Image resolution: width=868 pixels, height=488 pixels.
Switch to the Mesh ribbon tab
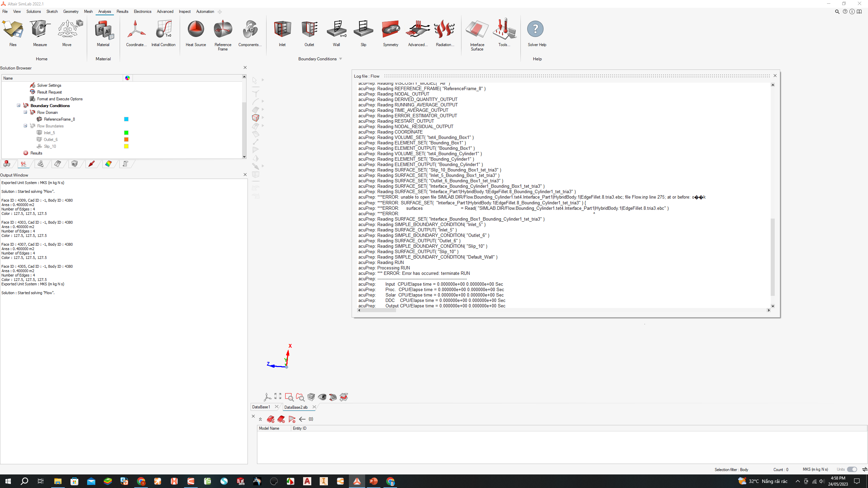coord(88,12)
